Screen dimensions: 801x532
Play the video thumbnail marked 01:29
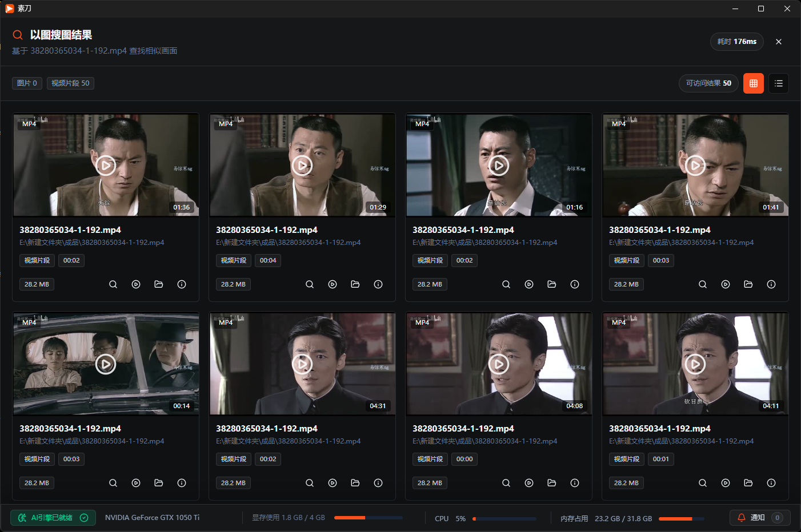tap(302, 166)
